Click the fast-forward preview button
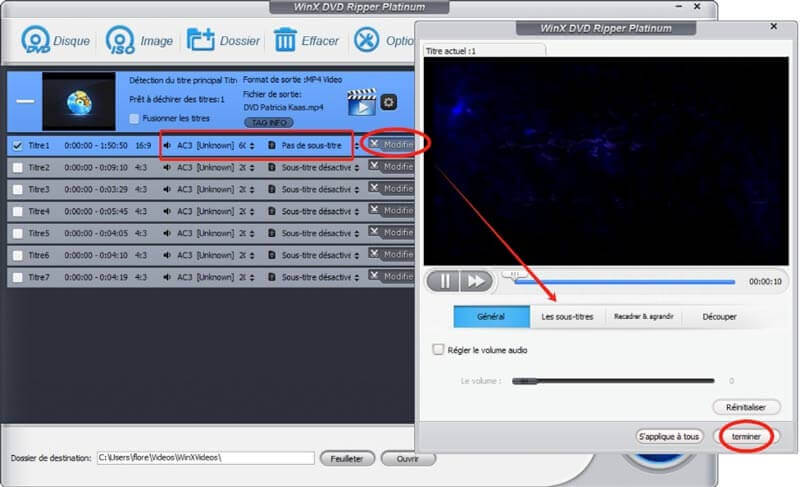Screen dimensions: 800x487 click(x=476, y=281)
